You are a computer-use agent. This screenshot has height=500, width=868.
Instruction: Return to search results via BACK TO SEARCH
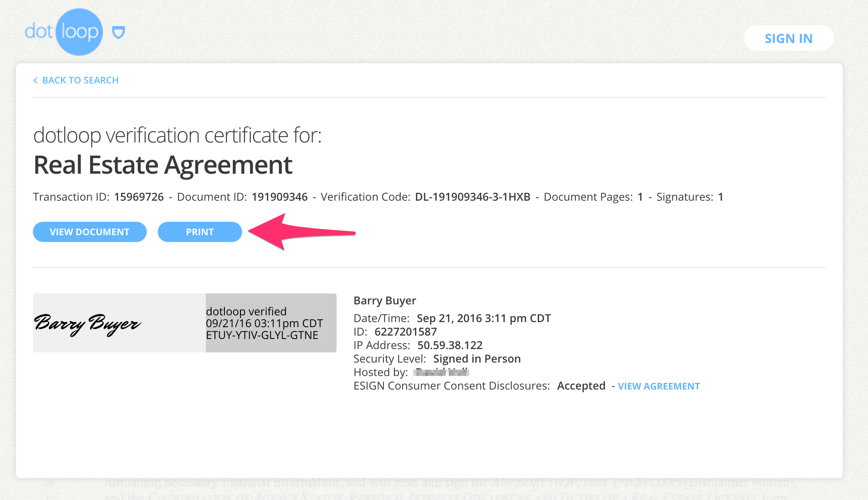(80, 80)
